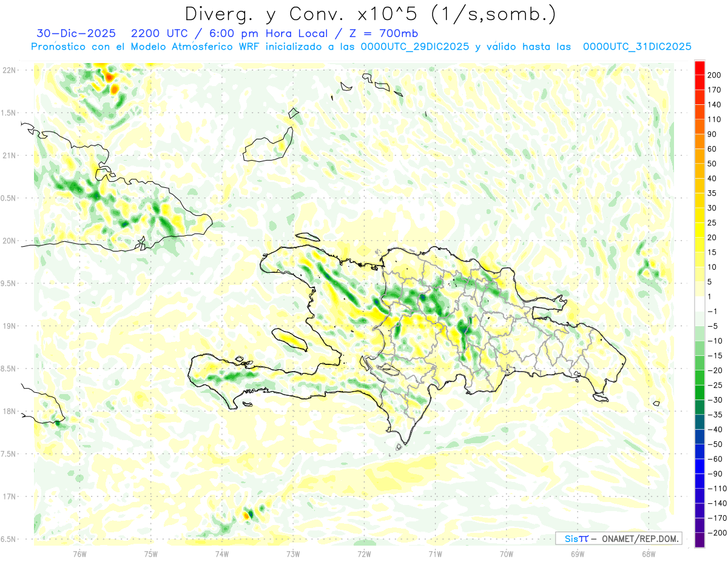Click the positive 90 color scale label
Viewport: 728px width, 562px height.
coord(712,134)
